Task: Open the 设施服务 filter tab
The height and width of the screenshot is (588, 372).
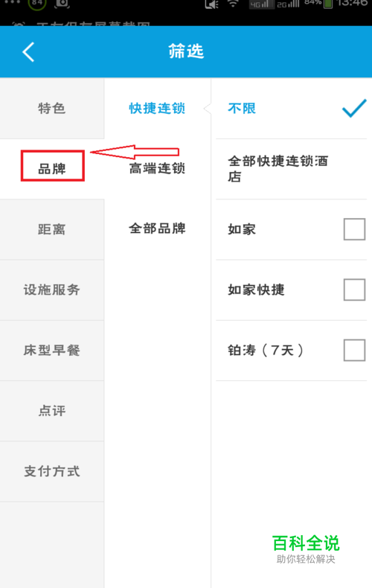Action: click(52, 290)
